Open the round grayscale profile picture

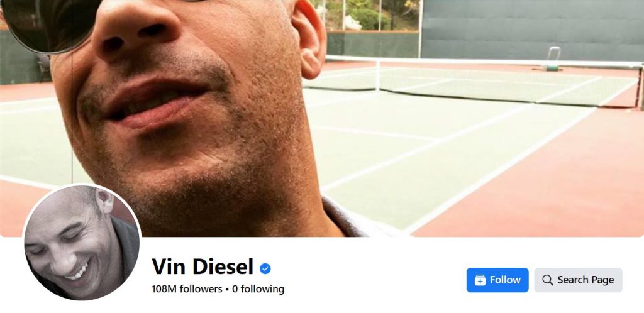(82, 243)
